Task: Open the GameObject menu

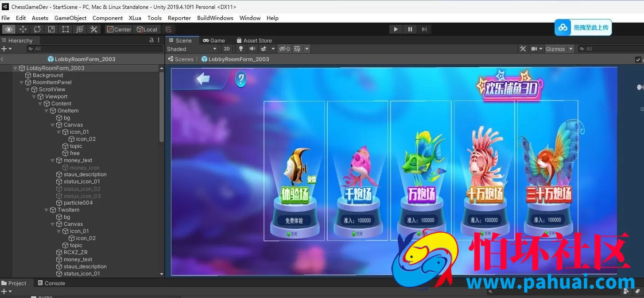Action: (x=70, y=18)
